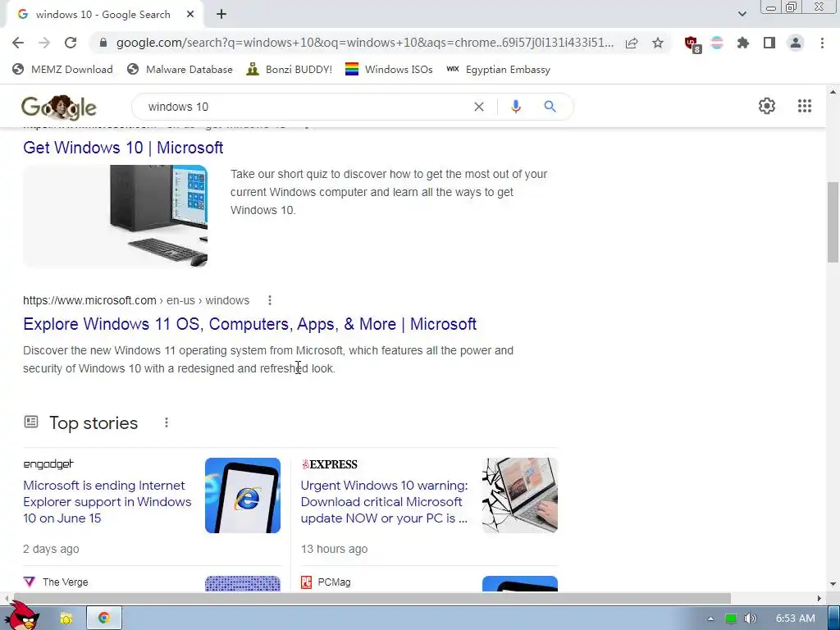
Task: Select the windows 10 - Google Search tab
Action: (x=103, y=15)
